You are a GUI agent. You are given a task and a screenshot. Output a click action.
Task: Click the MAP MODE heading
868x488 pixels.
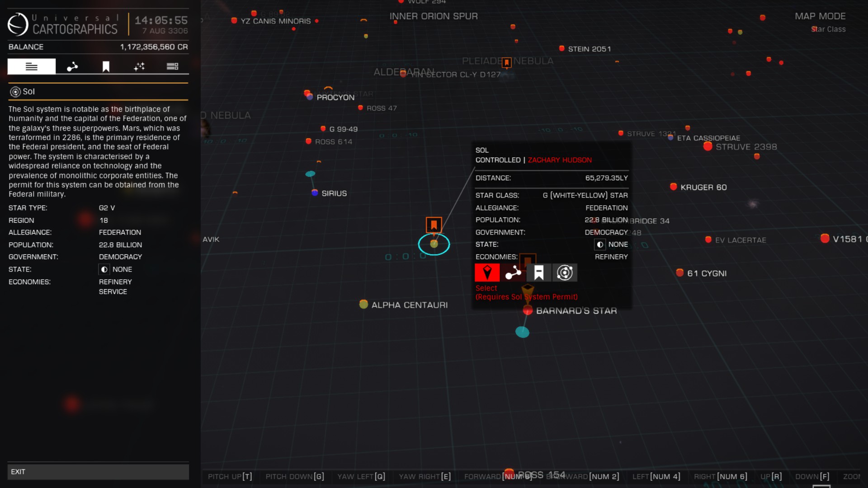click(820, 16)
